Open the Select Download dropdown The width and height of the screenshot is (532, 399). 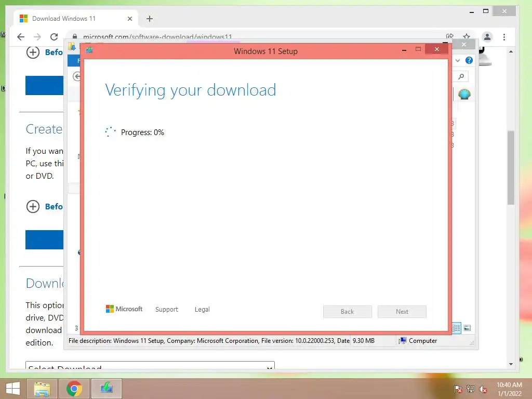pos(150,366)
